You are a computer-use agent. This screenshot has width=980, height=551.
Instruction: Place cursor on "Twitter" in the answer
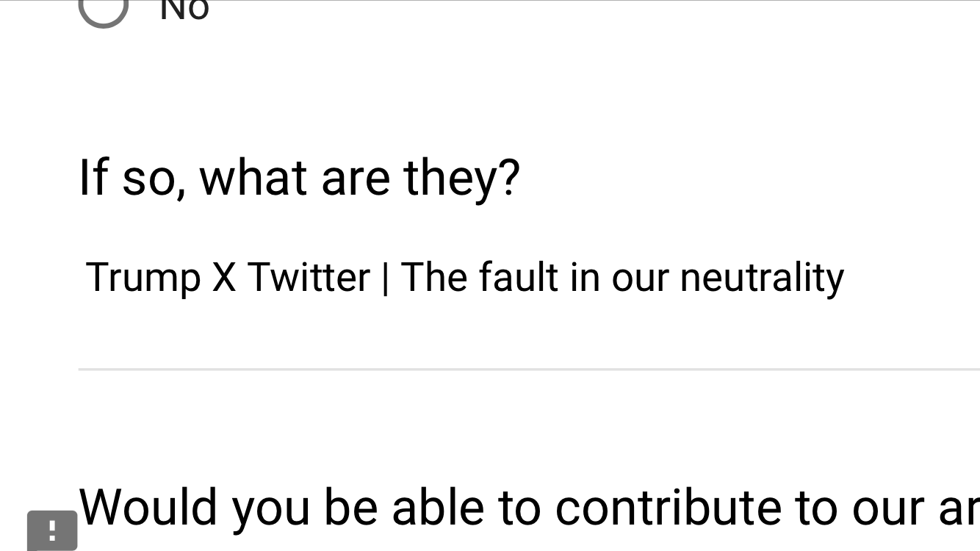pos(309,278)
